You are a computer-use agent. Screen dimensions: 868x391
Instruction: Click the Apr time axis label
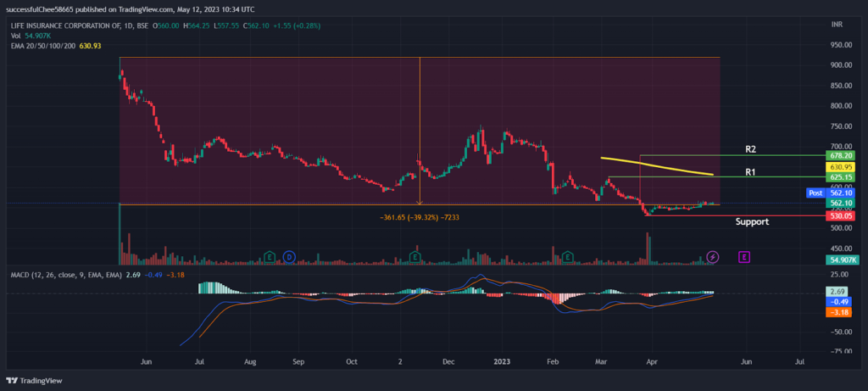(652, 361)
